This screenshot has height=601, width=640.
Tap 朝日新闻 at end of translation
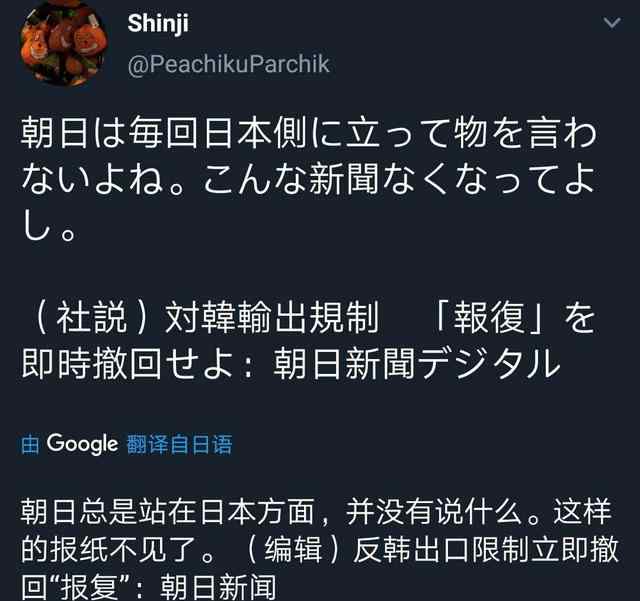coord(218,587)
